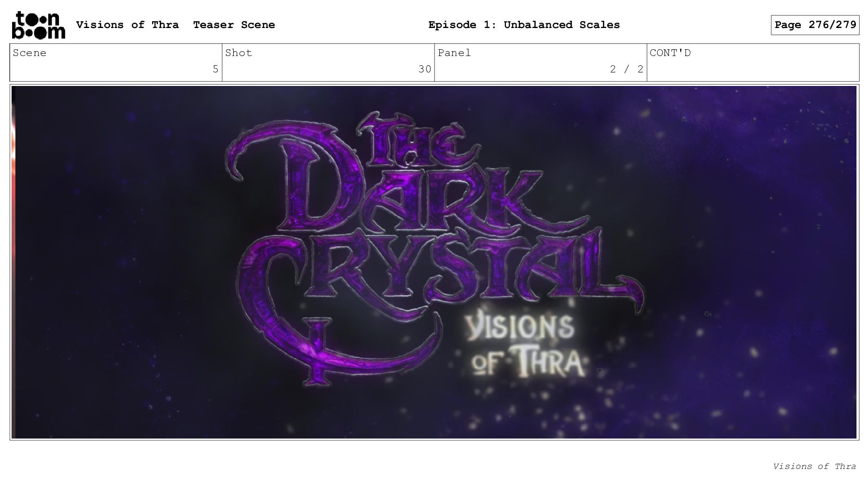
Task: Click the CONT'D cell label
Action: tap(670, 53)
